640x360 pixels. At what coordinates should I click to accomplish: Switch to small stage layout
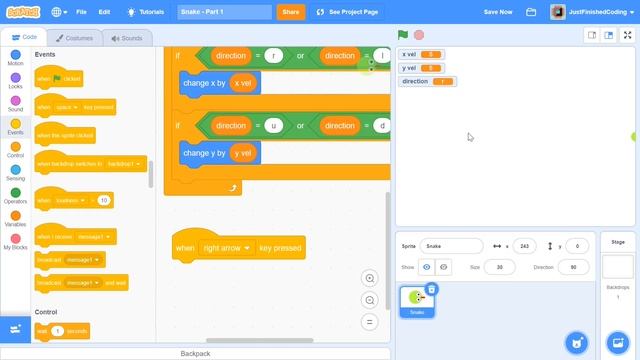click(592, 35)
